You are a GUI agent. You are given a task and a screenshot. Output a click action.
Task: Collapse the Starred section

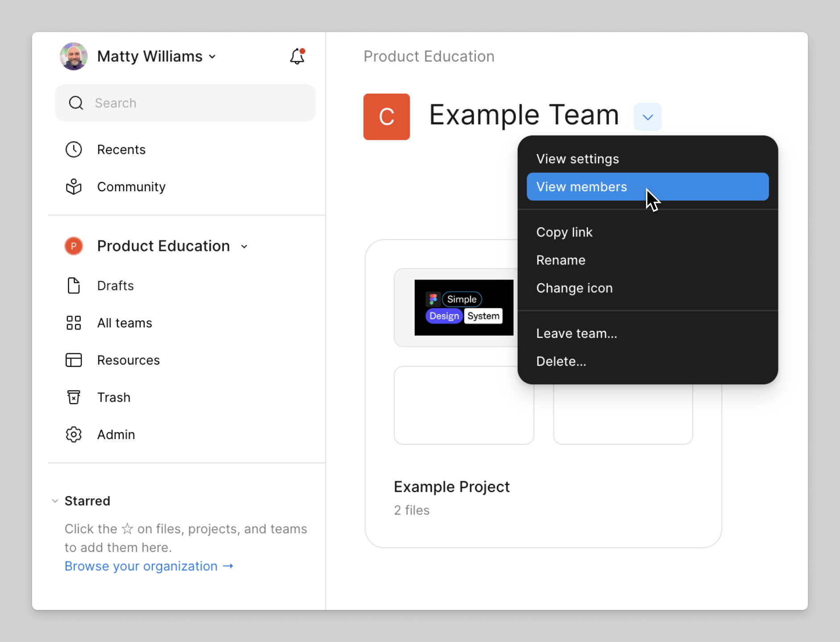55,501
